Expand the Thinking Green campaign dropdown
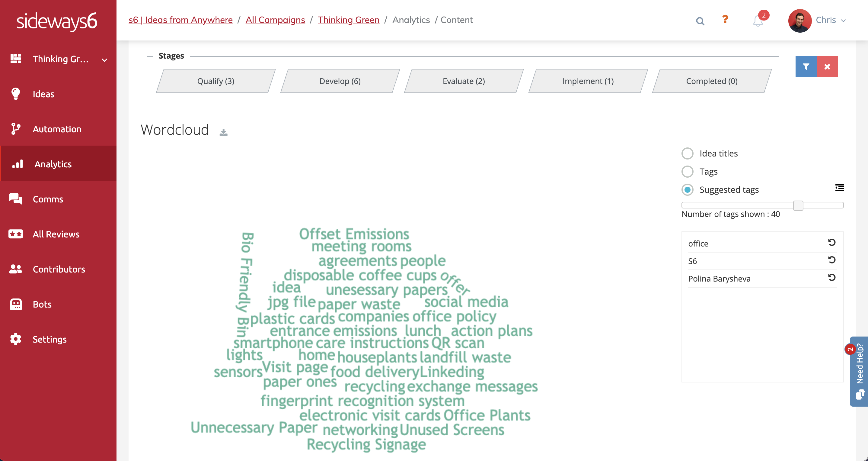Screen dimensions: 868x461 tap(104, 60)
